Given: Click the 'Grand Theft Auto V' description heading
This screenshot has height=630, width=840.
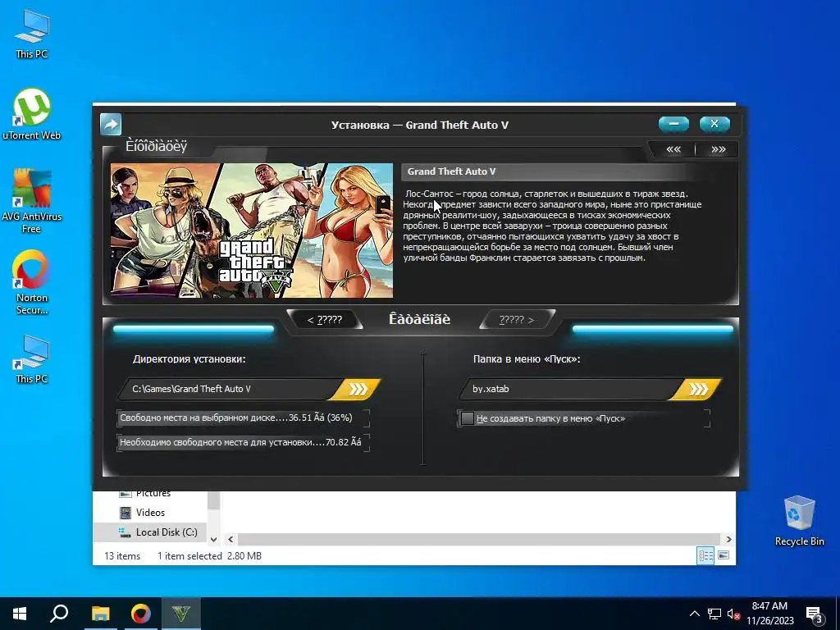Looking at the screenshot, I should 451,171.
